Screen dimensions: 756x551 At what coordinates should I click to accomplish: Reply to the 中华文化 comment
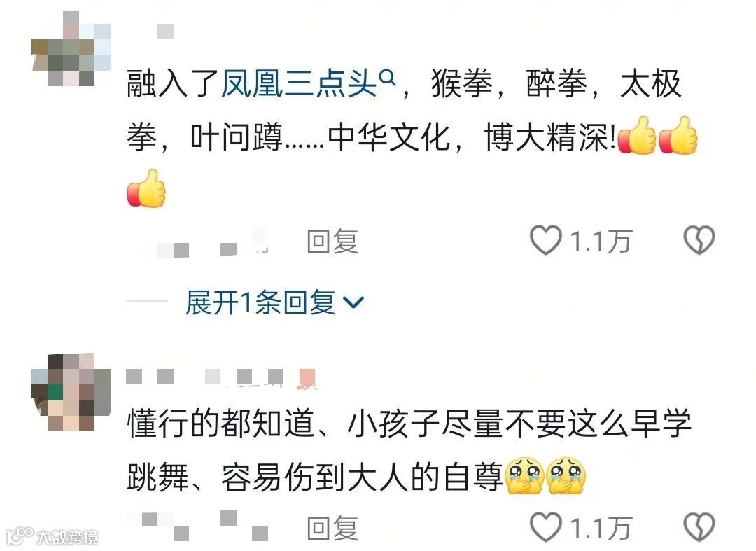[x=332, y=241]
